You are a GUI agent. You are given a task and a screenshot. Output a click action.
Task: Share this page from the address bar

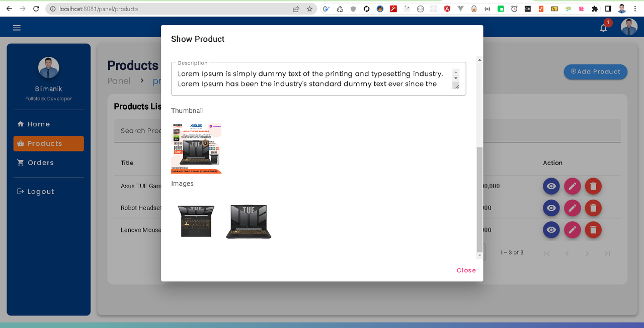(296, 9)
